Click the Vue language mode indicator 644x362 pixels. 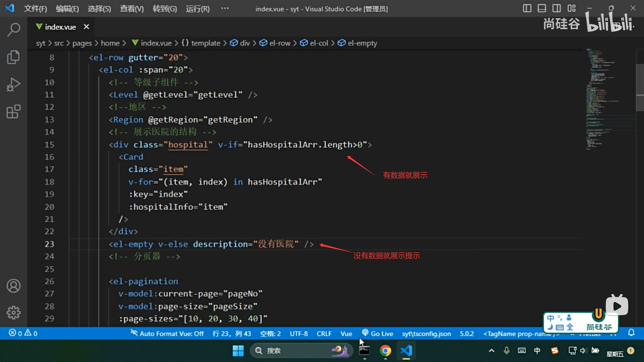346,334
